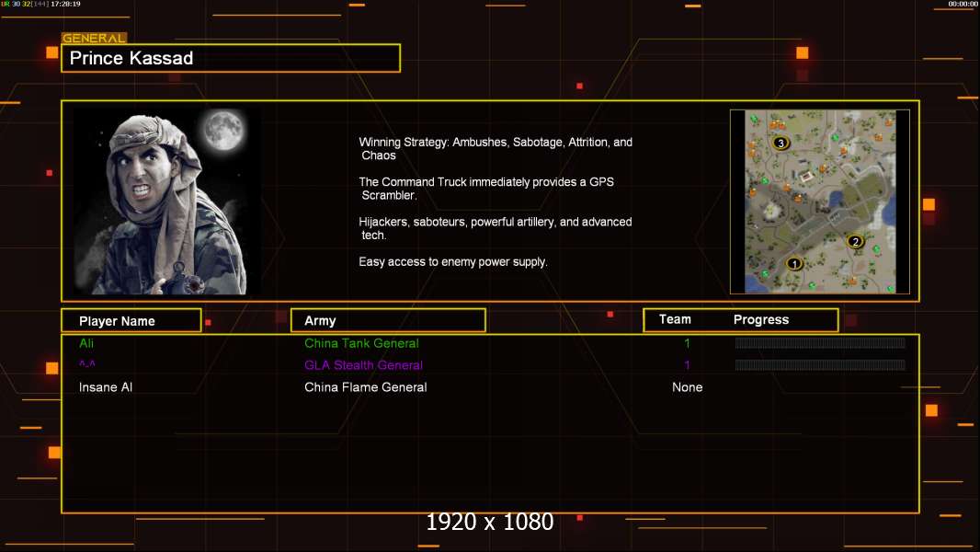This screenshot has height=552, width=980.
Task: Select player name Ali
Action: coord(86,343)
